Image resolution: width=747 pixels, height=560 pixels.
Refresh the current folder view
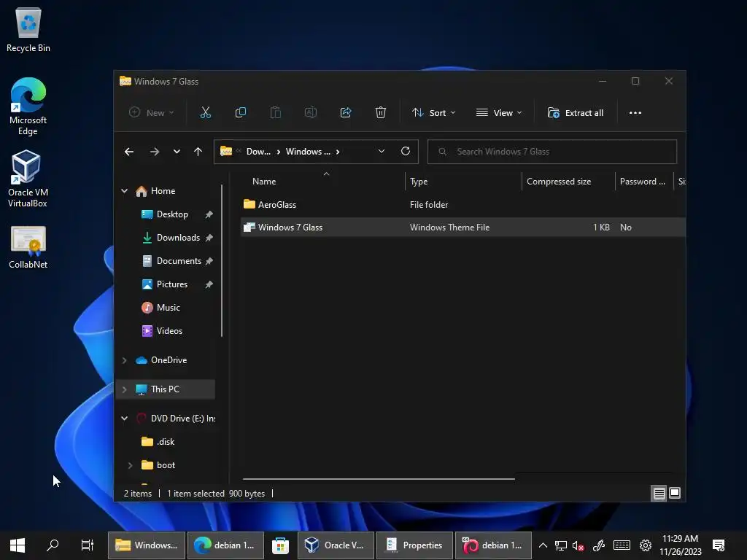[406, 151]
